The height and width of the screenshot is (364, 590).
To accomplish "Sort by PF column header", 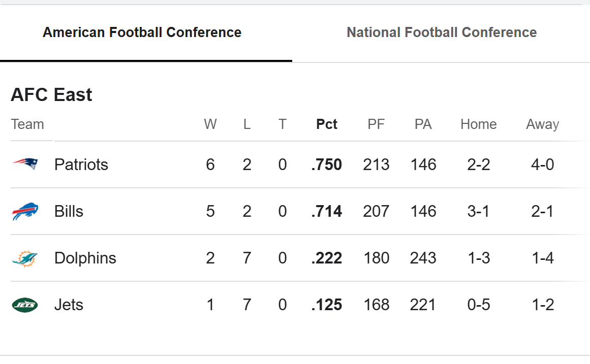I will (x=376, y=124).
